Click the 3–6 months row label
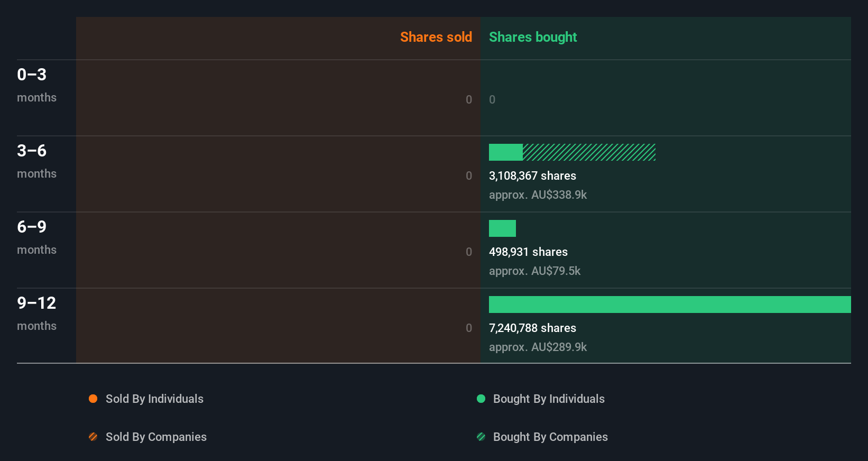The height and width of the screenshot is (461, 868). tap(36, 161)
